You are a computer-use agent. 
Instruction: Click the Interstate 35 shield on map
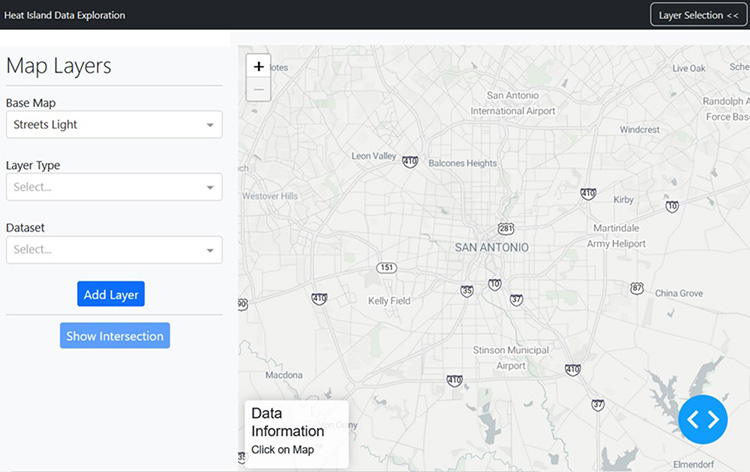467,291
